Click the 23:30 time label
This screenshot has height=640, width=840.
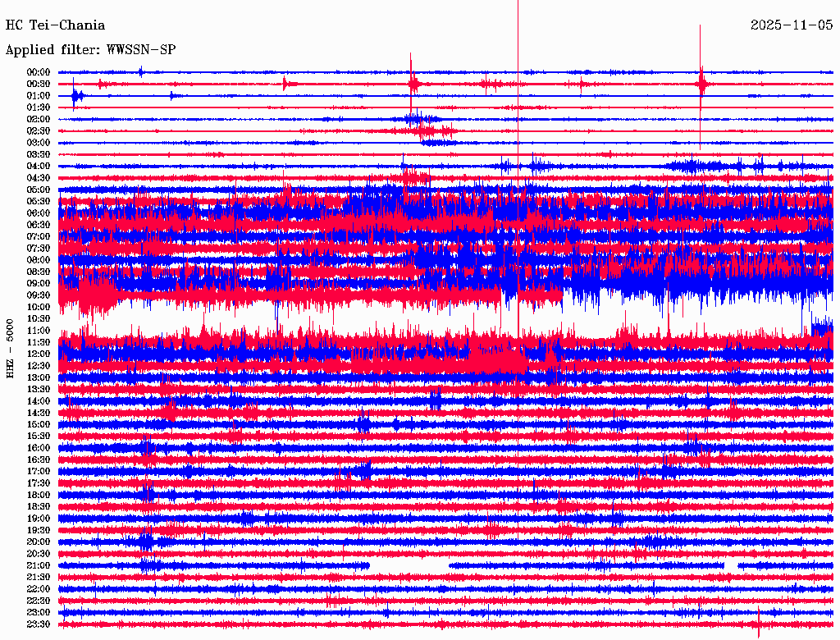(39, 624)
